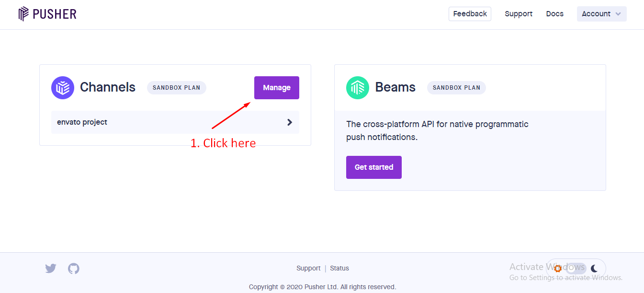Click the green Beams product icon
The width and height of the screenshot is (644, 293).
click(x=358, y=88)
